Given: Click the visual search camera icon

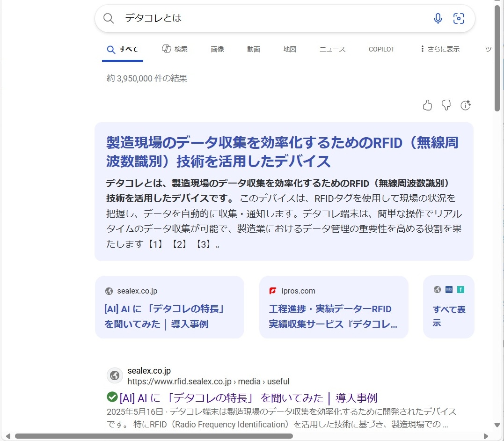Looking at the screenshot, I should (459, 18).
